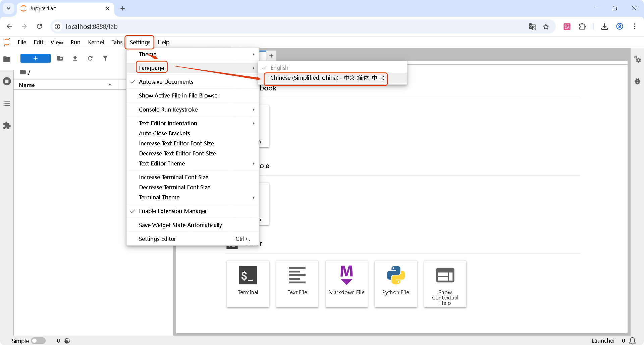Toggle Auto Close Brackets option
The height and width of the screenshot is (345, 644).
point(193,133)
